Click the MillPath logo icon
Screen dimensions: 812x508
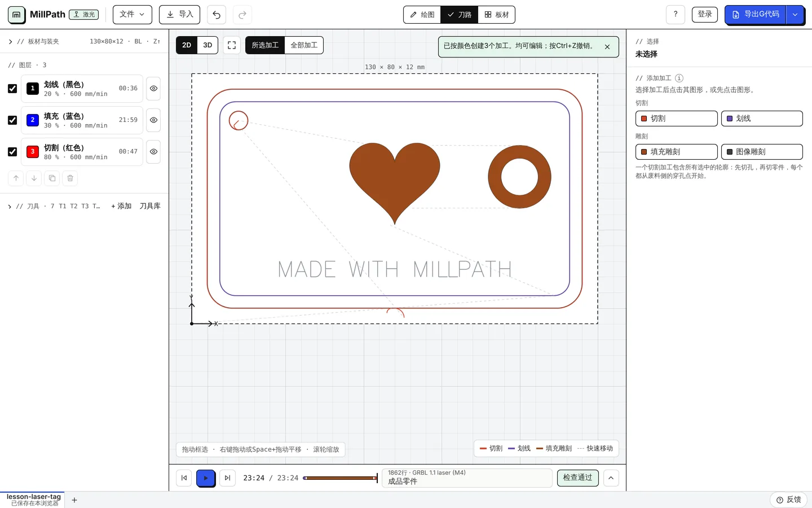coord(16,15)
